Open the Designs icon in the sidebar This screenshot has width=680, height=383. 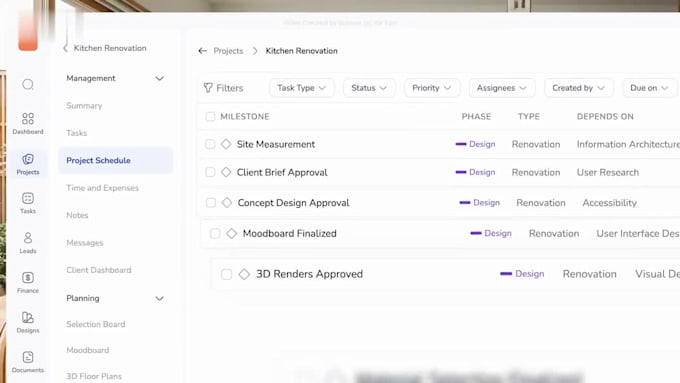point(28,322)
